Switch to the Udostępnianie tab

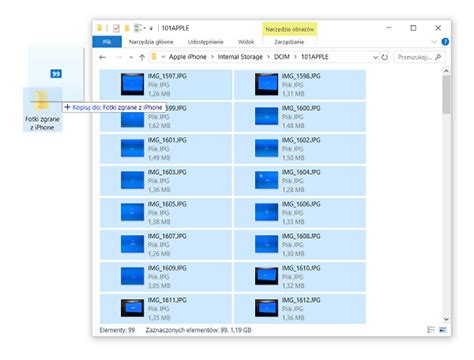pos(206,42)
